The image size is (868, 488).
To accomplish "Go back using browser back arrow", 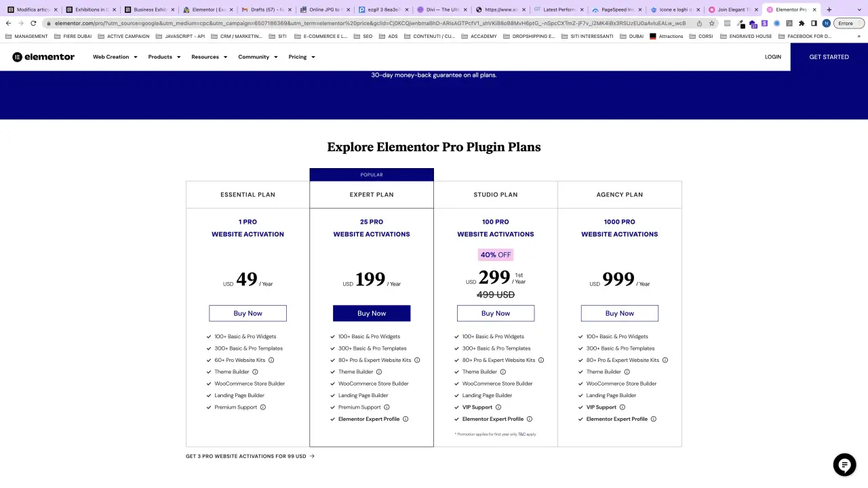I will pyautogui.click(x=8, y=23).
